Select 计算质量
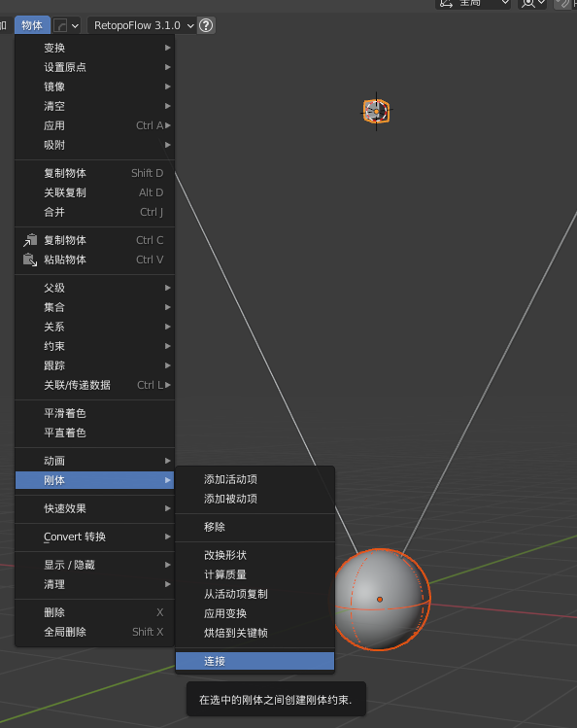Screen dimensions: 577x728 [255, 574]
